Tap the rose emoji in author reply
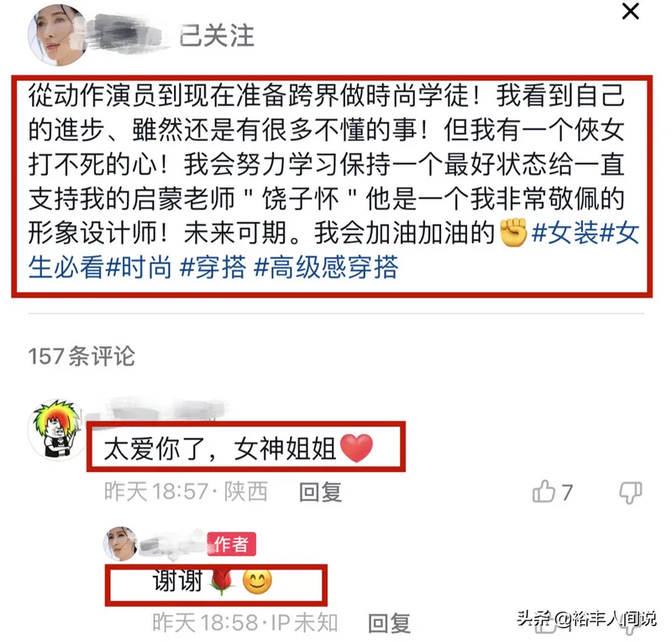Screen dimensions: 672x642 [x=222, y=582]
